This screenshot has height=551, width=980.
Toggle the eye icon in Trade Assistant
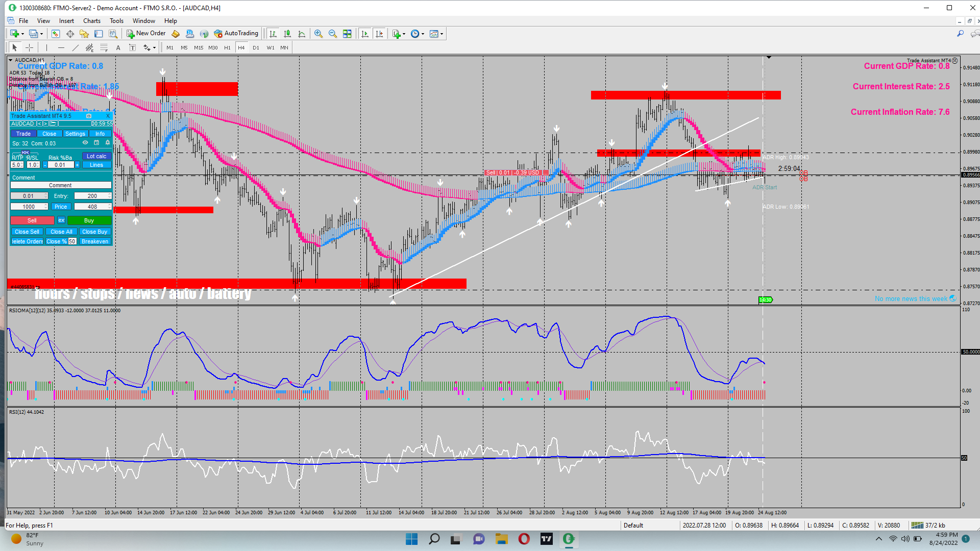85,143
